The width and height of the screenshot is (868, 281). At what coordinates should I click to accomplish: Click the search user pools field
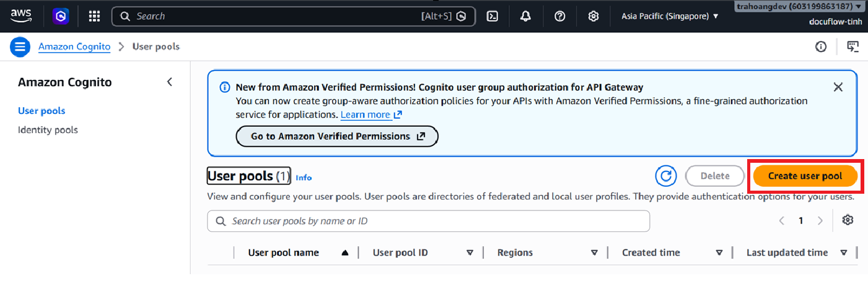(428, 221)
